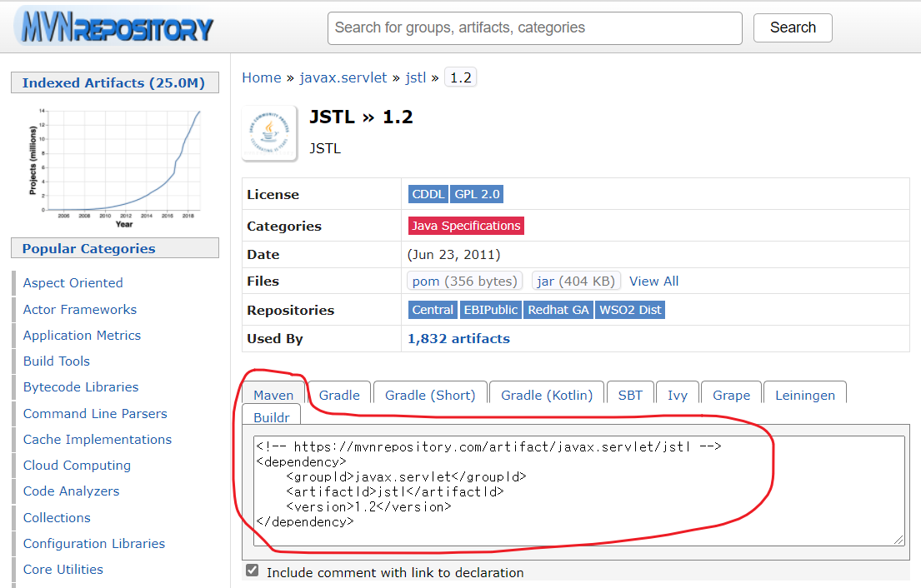Focus the groups, artifacts, categories search field
Image resolution: width=921 pixels, height=588 pixels.
point(534,28)
